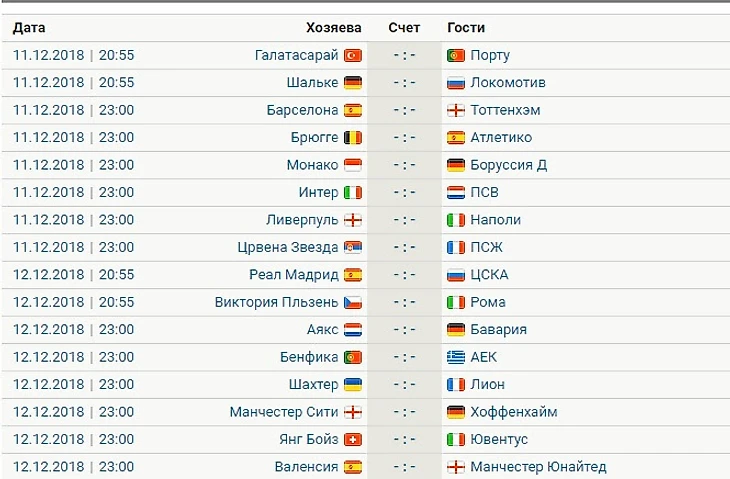
Task: Open the Манчестер Юнайтед team link
Action: tap(538, 466)
